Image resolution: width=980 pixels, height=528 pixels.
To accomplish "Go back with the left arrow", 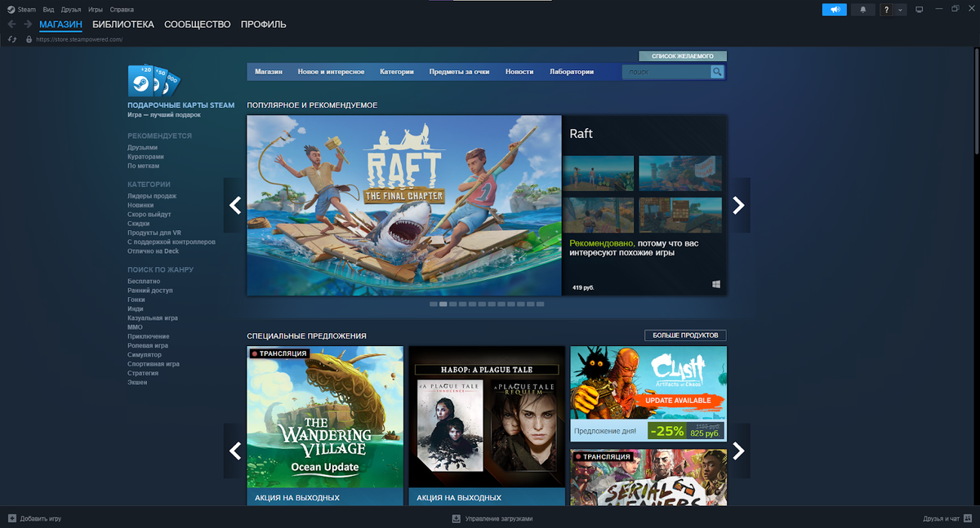I will pos(11,24).
